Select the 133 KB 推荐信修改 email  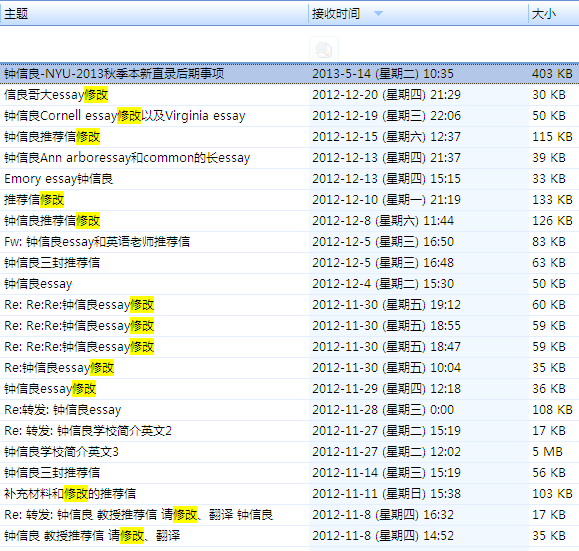[290, 200]
